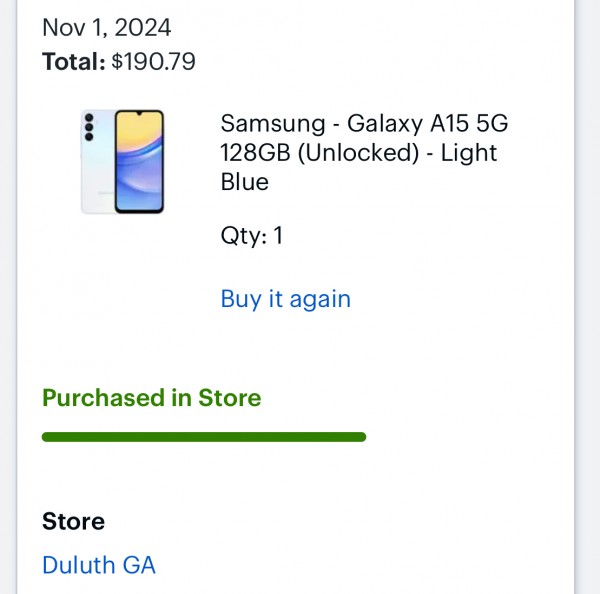
Task: Click the 128GB (Unlocked) text
Action: [318, 154]
